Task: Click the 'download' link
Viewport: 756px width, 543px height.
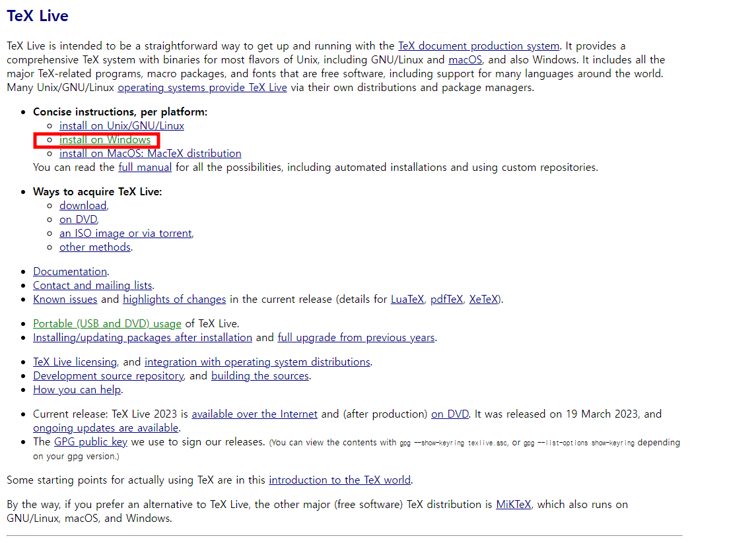Action: [x=83, y=206]
